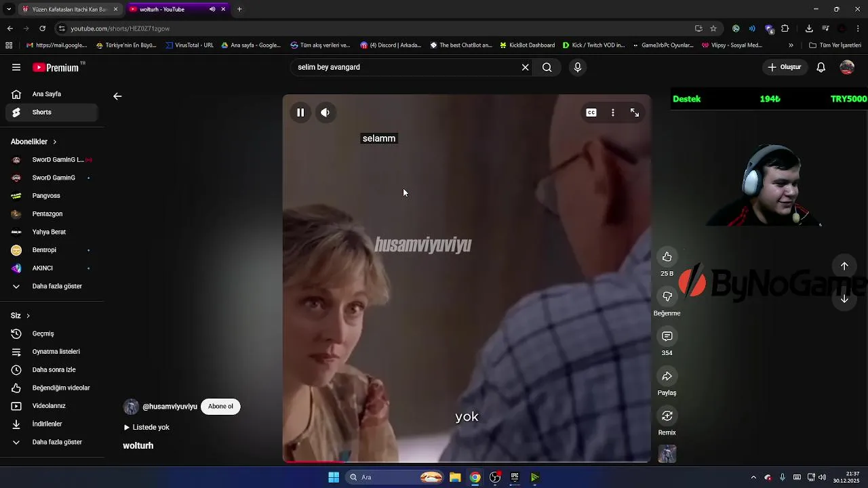The image size is (868, 488).
Task: Enter fullscreen for the short
Action: [x=635, y=113]
